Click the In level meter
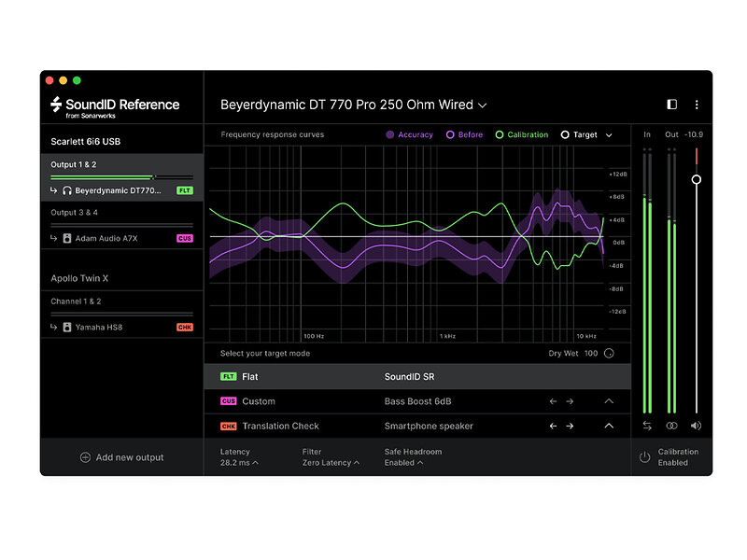747x560 pixels. coord(647,281)
